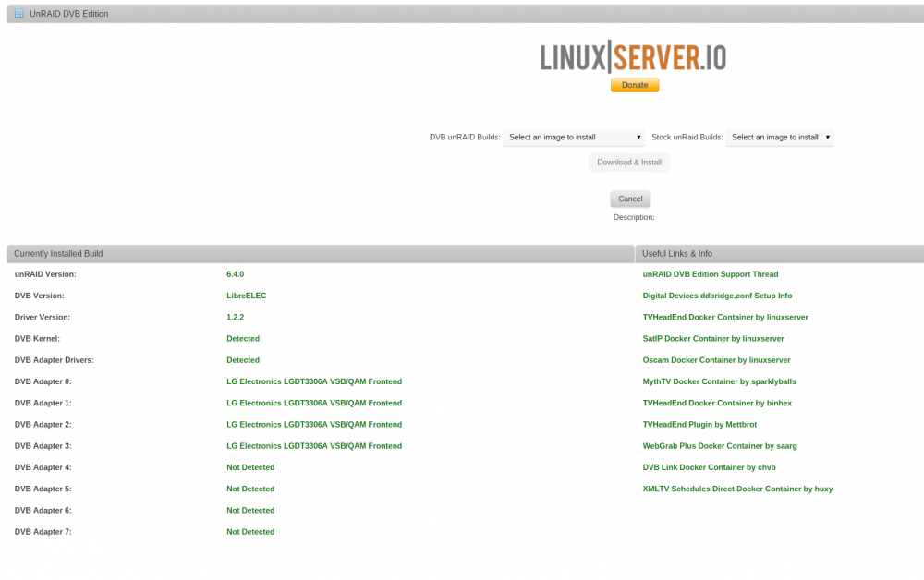Open TVHeadEnd Plugin by Mettbrot link
Image resolution: width=924 pixels, height=580 pixels.
coord(699,425)
